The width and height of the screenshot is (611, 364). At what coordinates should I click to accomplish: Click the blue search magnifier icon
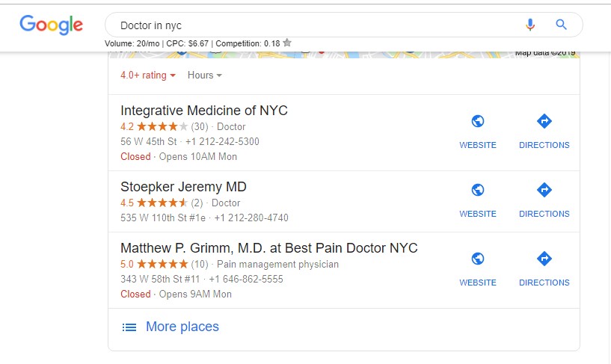(x=562, y=25)
